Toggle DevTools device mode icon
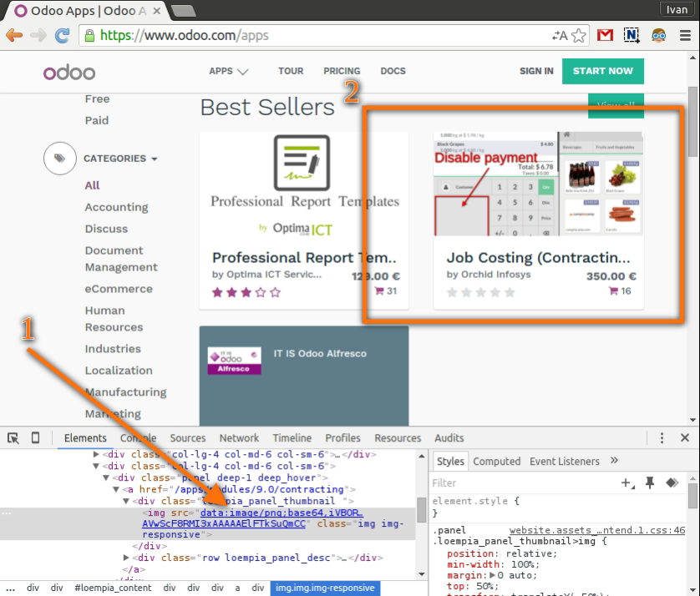The height and width of the screenshot is (596, 700). point(35,437)
